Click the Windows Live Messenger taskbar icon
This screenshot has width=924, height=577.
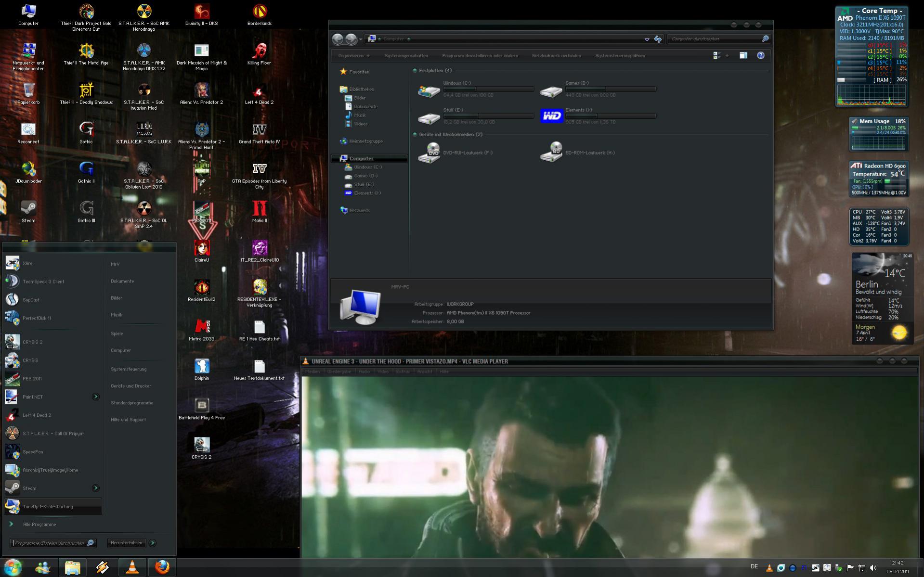click(43, 567)
